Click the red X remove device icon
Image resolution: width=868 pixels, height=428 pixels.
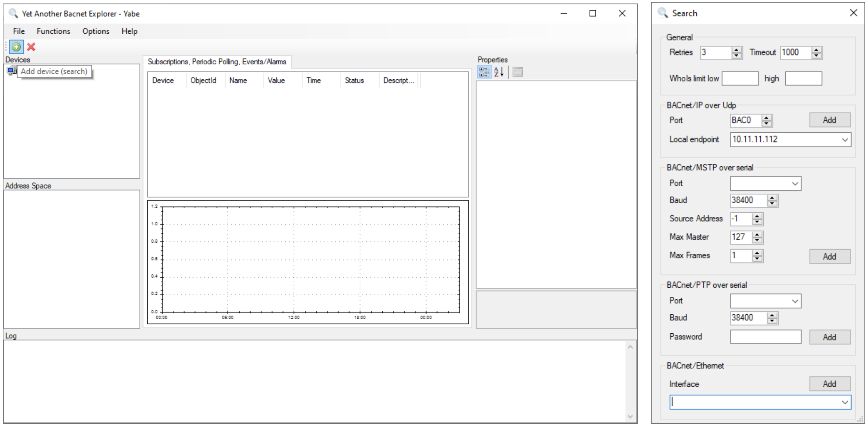coord(31,47)
